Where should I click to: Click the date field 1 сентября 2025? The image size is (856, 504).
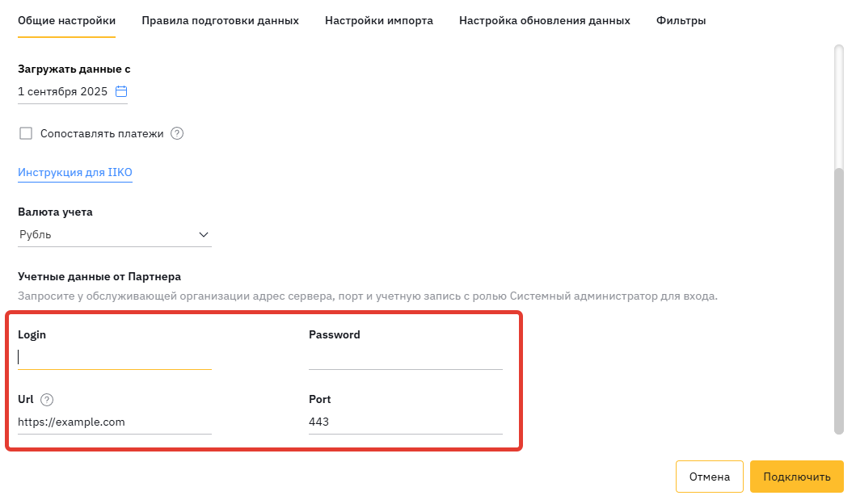63,92
